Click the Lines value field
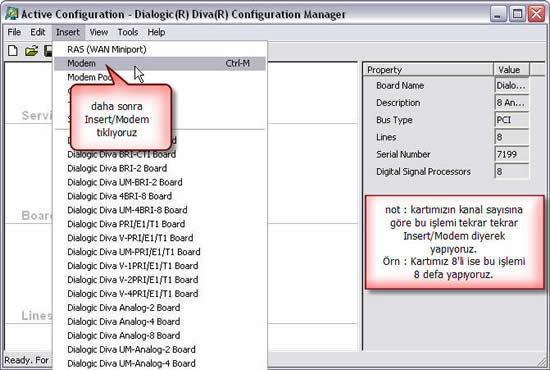Screen dimensions: 550x370 click(x=511, y=137)
